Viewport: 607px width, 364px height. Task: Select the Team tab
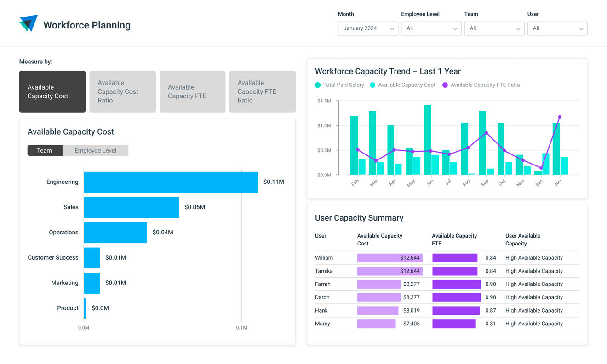coord(44,150)
